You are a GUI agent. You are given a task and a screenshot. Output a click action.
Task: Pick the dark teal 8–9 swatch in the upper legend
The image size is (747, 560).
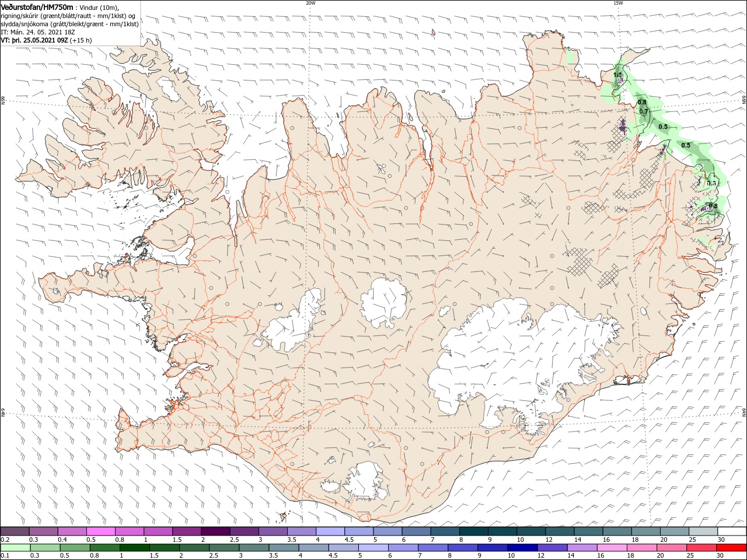[474, 531]
